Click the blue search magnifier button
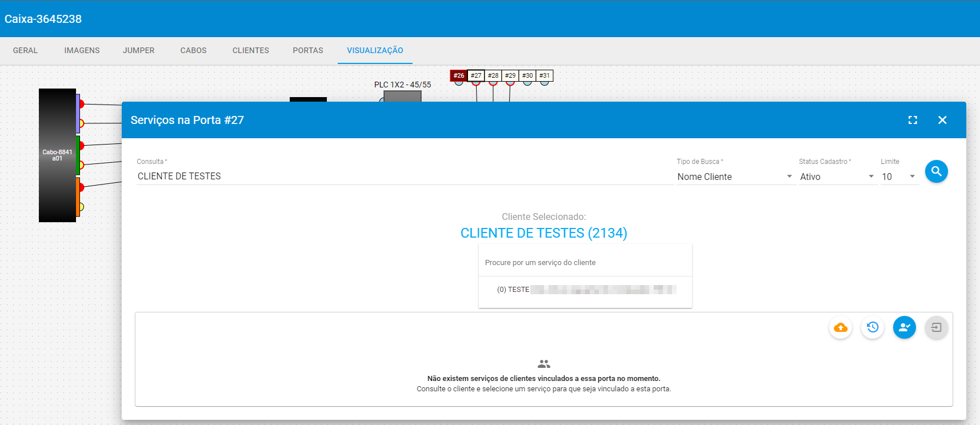Image resolution: width=980 pixels, height=425 pixels. 936,171
